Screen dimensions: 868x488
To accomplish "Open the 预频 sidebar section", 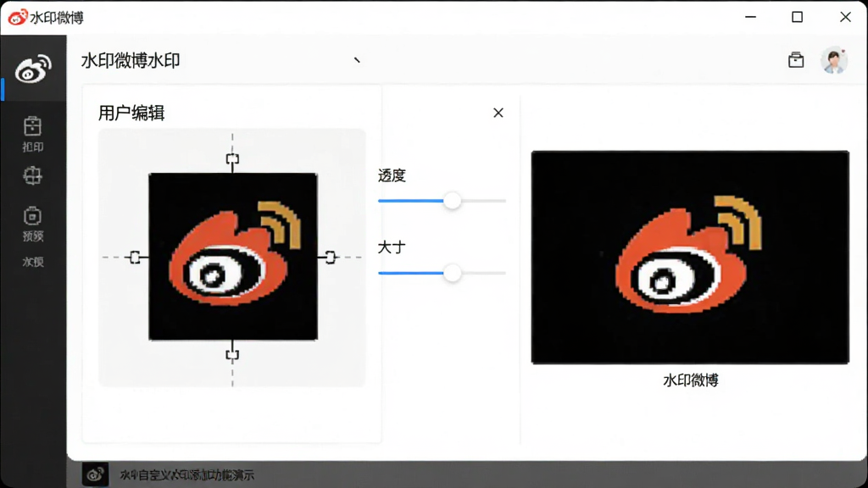I will point(33,224).
